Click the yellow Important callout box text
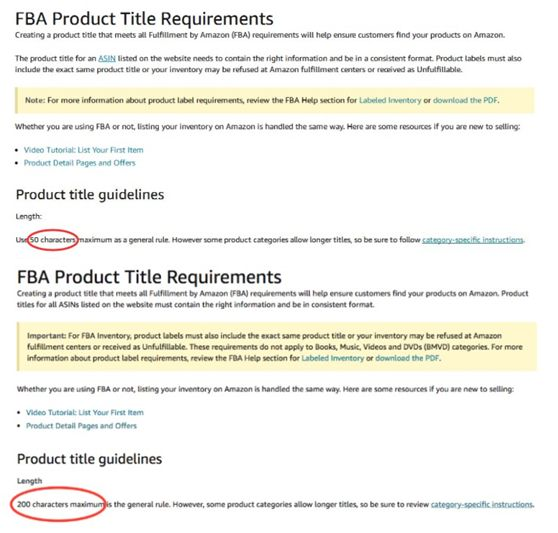The width and height of the screenshot is (558, 533). [277, 347]
